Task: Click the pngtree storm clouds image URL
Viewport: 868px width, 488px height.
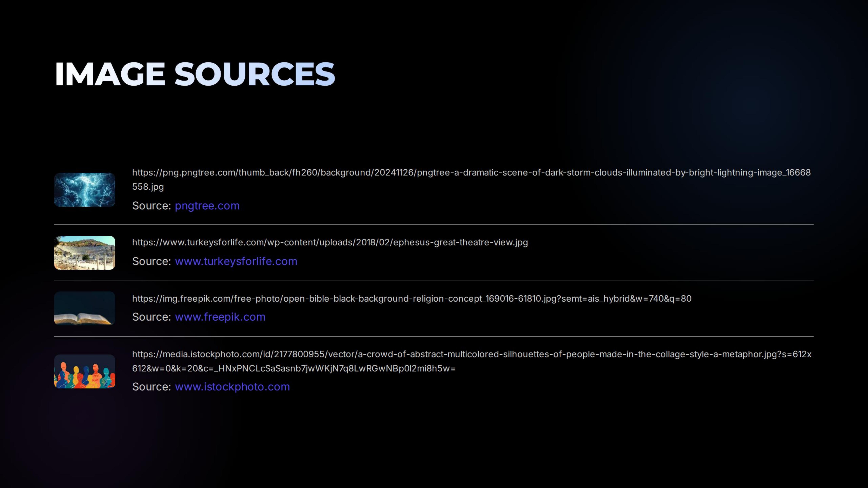Action: (471, 180)
